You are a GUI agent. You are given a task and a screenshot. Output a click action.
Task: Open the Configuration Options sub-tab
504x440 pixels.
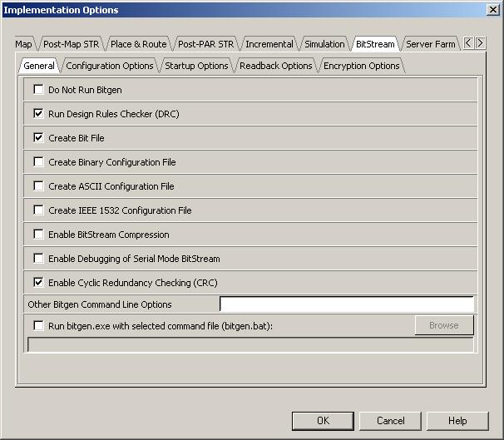pos(110,66)
